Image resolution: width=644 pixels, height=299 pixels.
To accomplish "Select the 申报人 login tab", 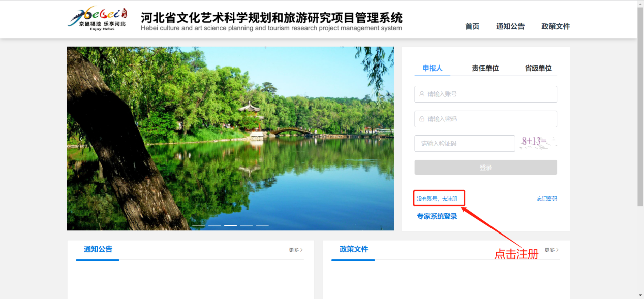I will pyautogui.click(x=432, y=68).
